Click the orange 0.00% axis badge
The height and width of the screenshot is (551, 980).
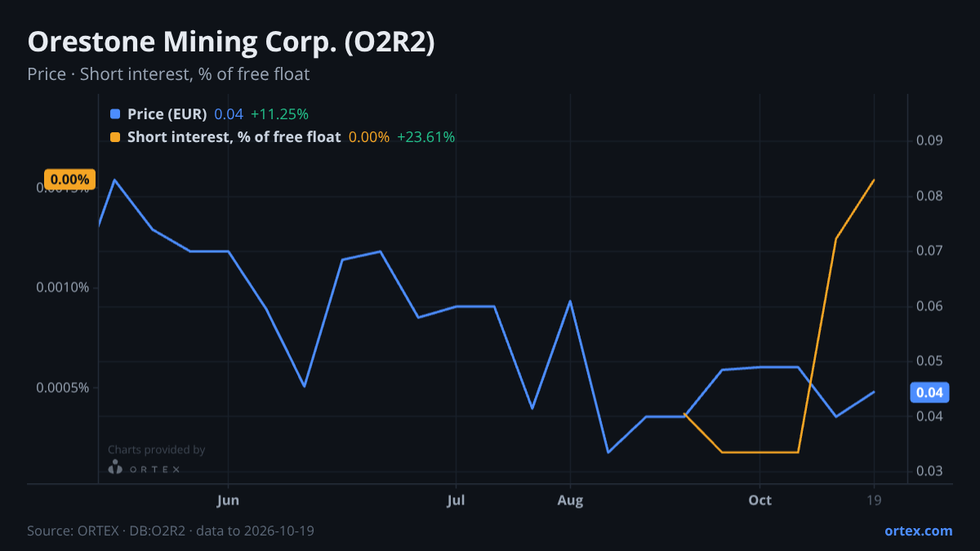(x=69, y=180)
